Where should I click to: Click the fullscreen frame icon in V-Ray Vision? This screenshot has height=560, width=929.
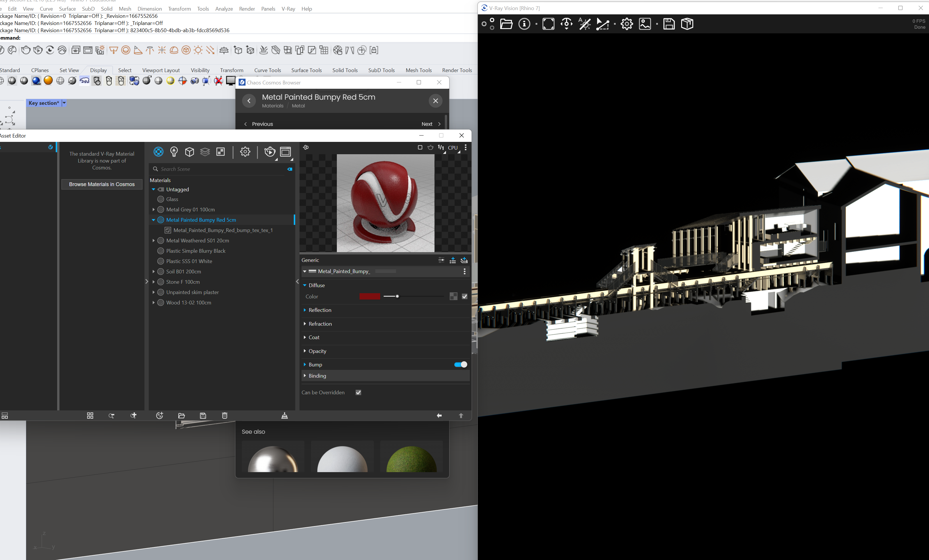pos(548,24)
